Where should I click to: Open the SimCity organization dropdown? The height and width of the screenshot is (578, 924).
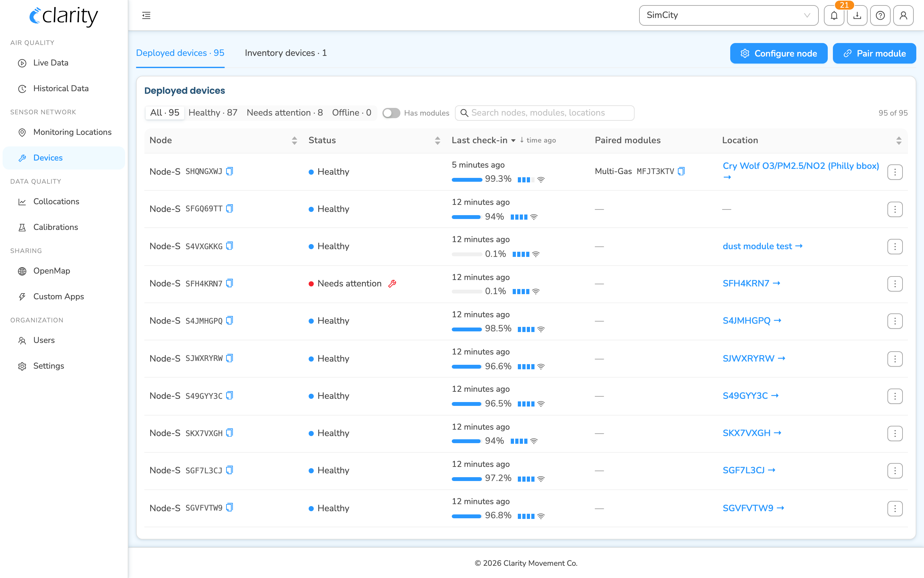pyautogui.click(x=729, y=15)
